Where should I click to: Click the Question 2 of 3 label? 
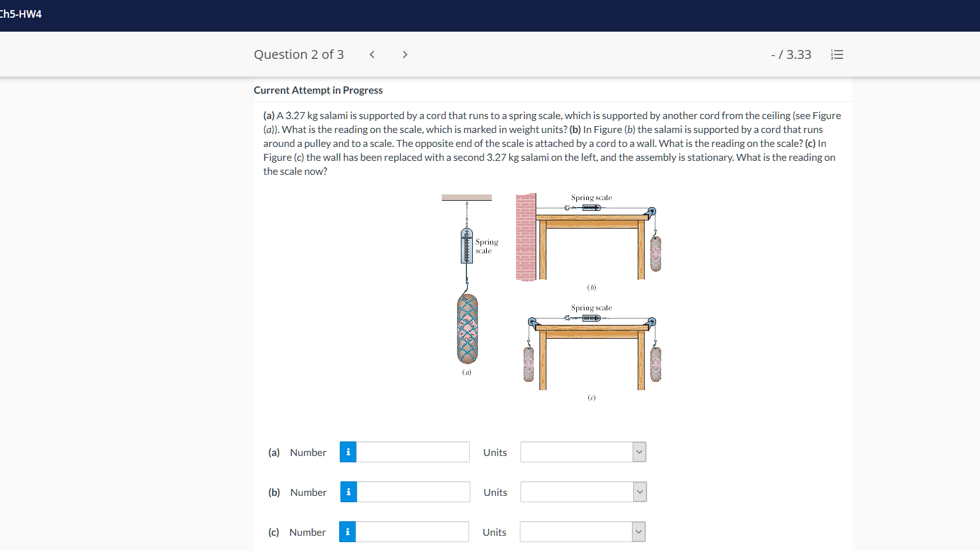(x=299, y=54)
